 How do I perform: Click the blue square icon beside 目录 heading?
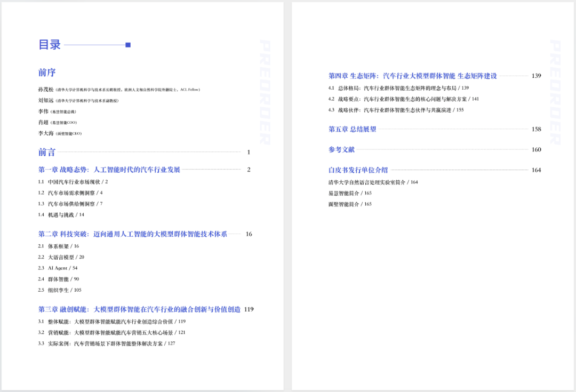[x=127, y=44]
